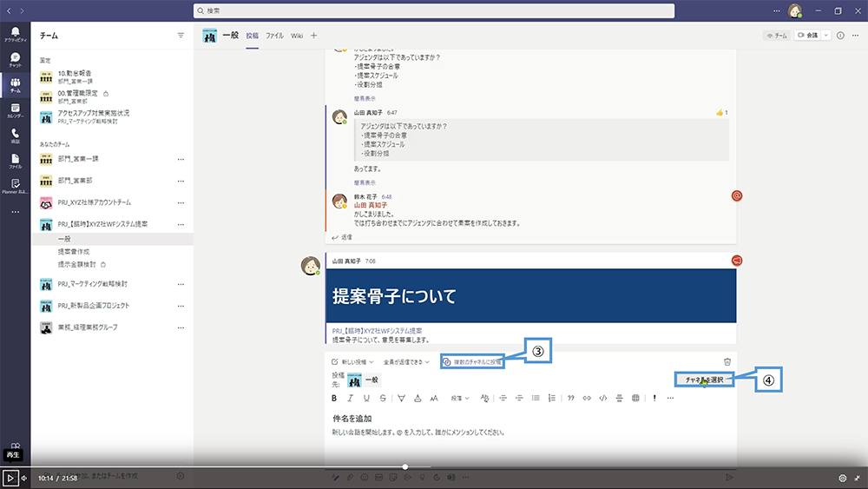The width and height of the screenshot is (868, 489).
Task: Insert a quote block
Action: [571, 398]
